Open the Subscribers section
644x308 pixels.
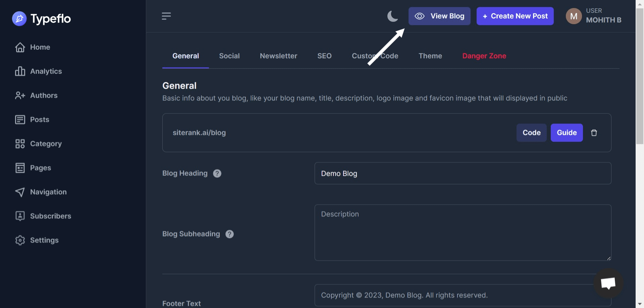pyautogui.click(x=51, y=216)
